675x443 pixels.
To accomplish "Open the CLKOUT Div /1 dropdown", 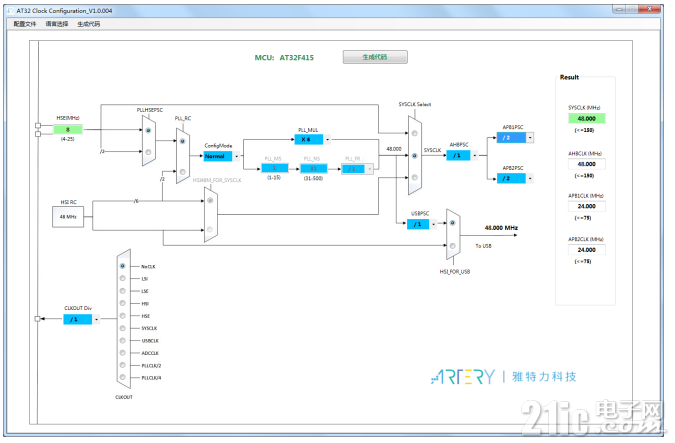I will (x=96, y=319).
